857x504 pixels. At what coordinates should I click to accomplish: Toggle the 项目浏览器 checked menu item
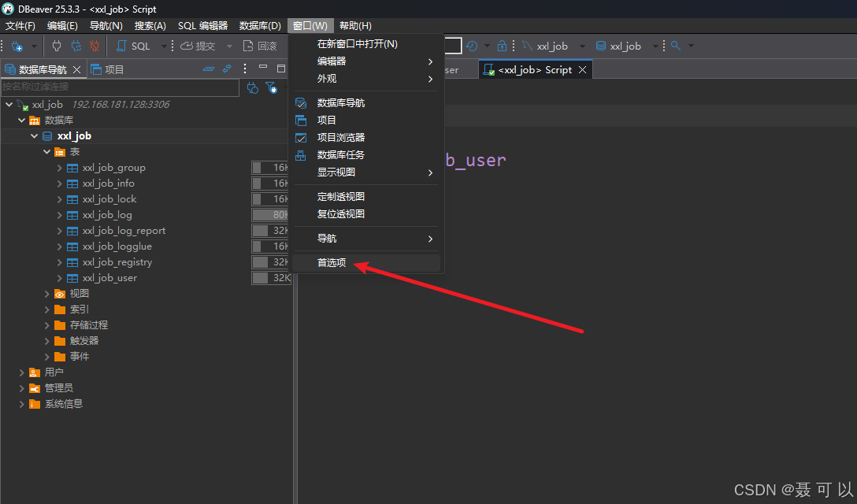tap(366, 138)
